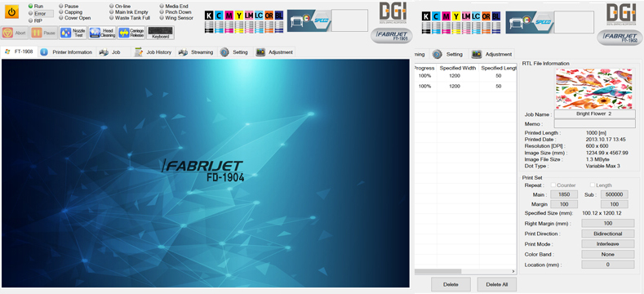This screenshot has height=294, width=644.
Task: Enable the Counter repeat checkbox
Action: tap(553, 185)
